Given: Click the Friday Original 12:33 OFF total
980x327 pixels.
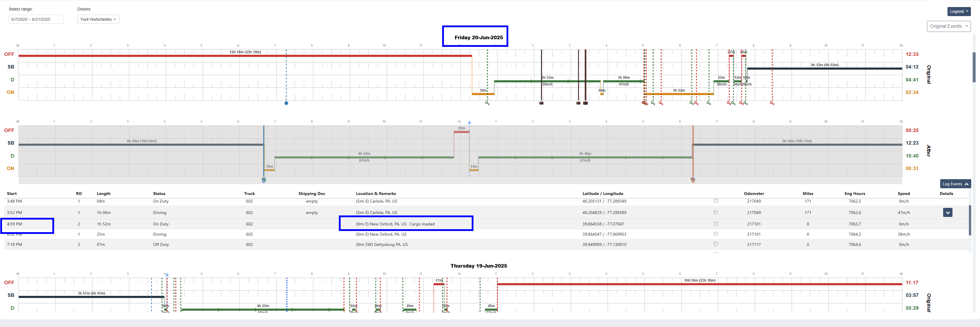Looking at the screenshot, I should tap(912, 54).
